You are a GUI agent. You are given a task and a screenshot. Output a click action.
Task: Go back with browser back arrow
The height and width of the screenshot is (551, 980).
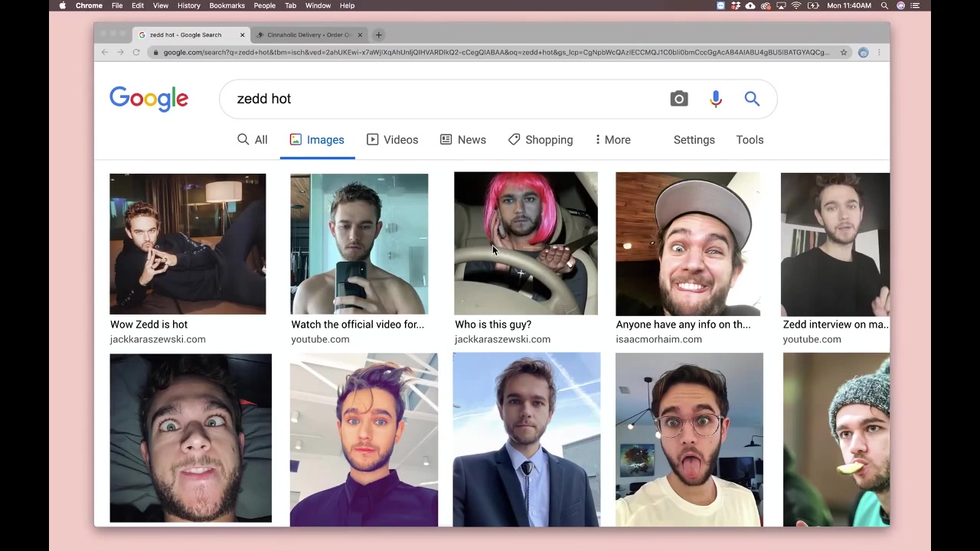[x=105, y=52]
